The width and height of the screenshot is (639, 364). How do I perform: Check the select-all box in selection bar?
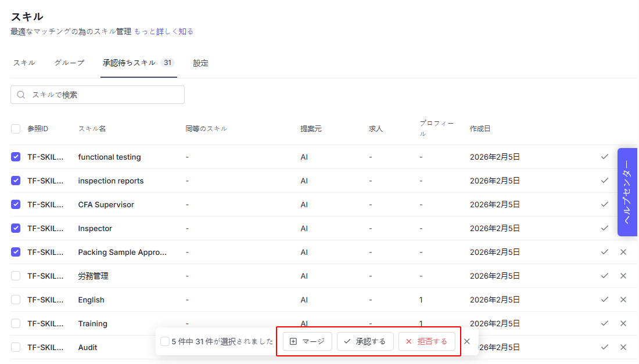click(x=165, y=341)
